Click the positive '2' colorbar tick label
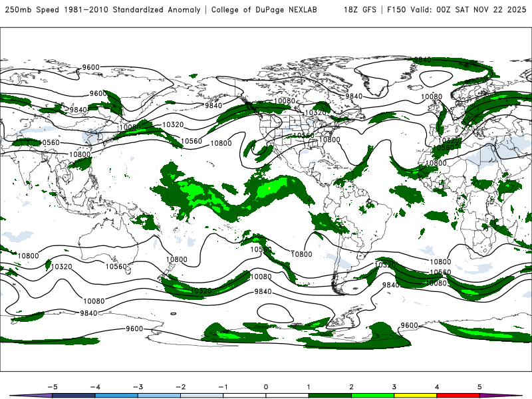Screen dimensions: 532x399 [351, 387]
